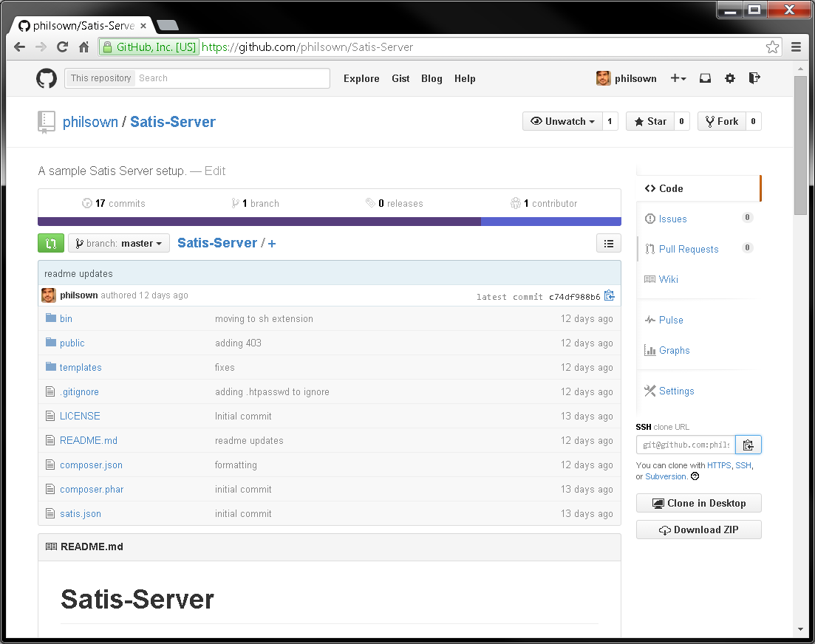Open Wiki in sidebar

click(669, 279)
